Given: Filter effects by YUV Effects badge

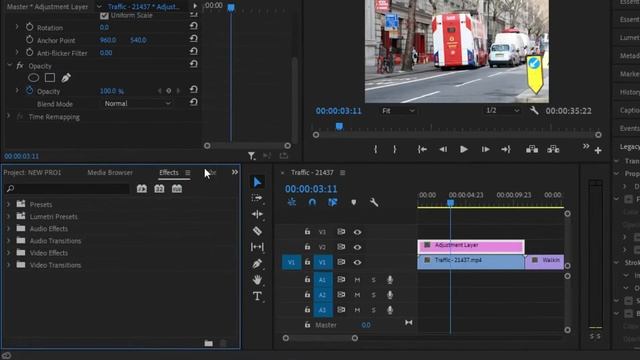Looking at the screenshot, I should (x=177, y=189).
